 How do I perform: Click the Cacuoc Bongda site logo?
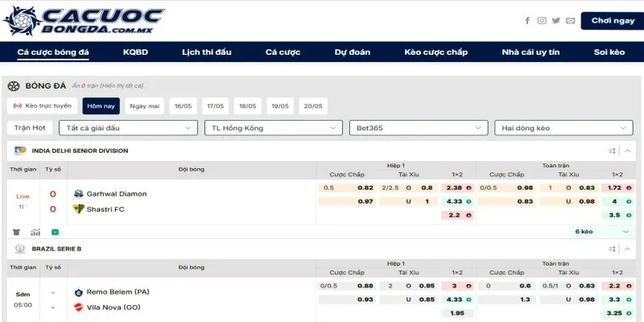pos(84,21)
